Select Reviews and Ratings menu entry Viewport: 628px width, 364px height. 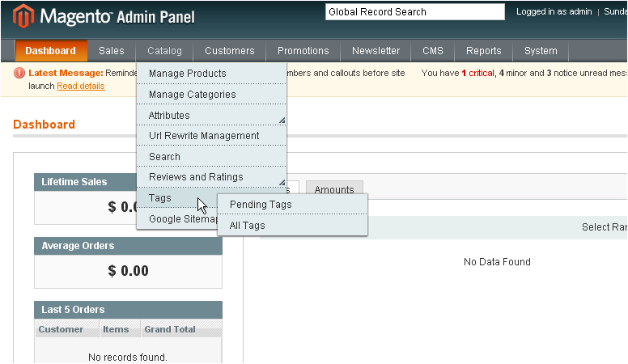click(x=211, y=177)
